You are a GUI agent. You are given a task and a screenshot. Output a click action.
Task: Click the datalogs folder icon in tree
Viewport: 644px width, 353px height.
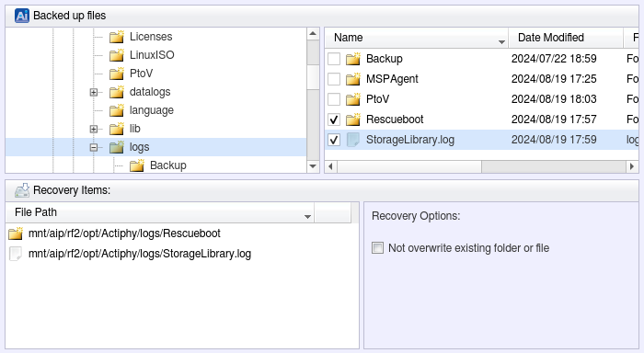tap(117, 92)
